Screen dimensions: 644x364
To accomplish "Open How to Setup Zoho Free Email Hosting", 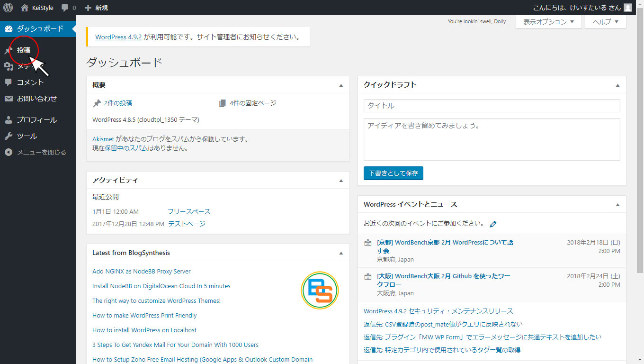I will pos(203,360).
